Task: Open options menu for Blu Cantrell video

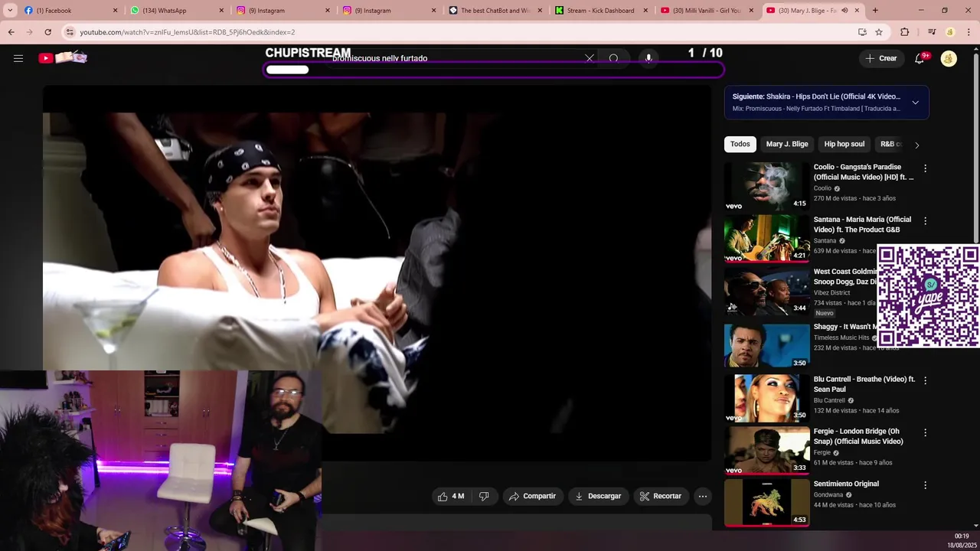Action: [x=925, y=380]
